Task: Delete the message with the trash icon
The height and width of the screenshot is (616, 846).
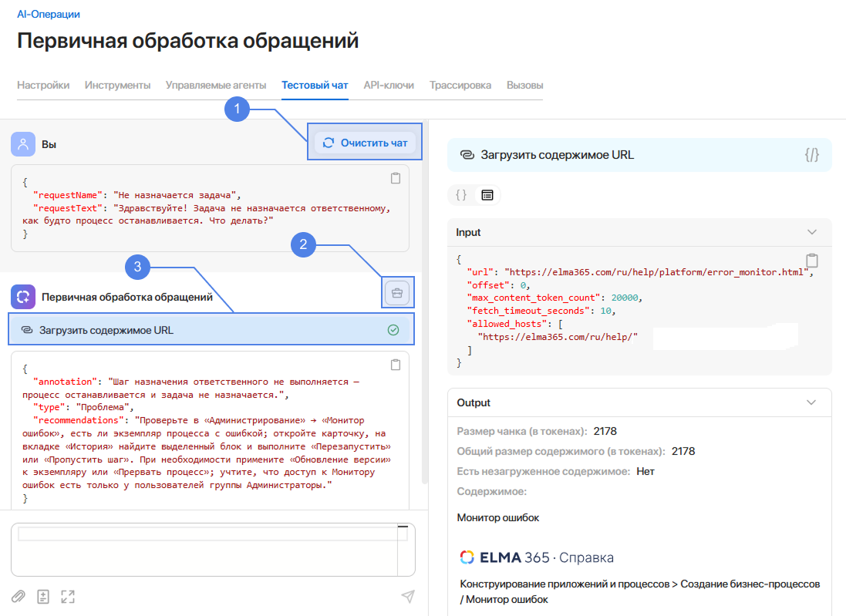Action: [x=398, y=292]
